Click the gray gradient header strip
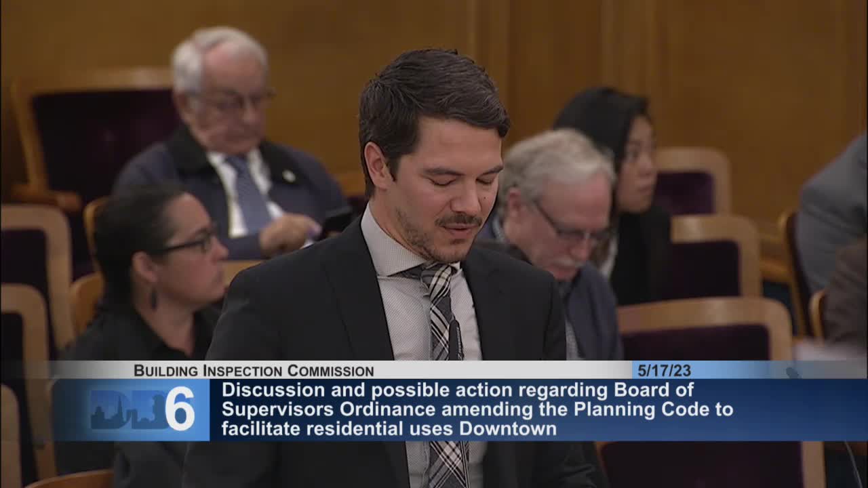The height and width of the screenshot is (488, 868). click(475, 370)
